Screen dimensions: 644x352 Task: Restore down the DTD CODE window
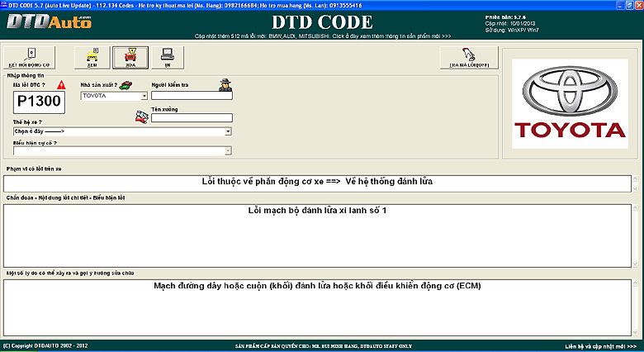click(x=630, y=5)
